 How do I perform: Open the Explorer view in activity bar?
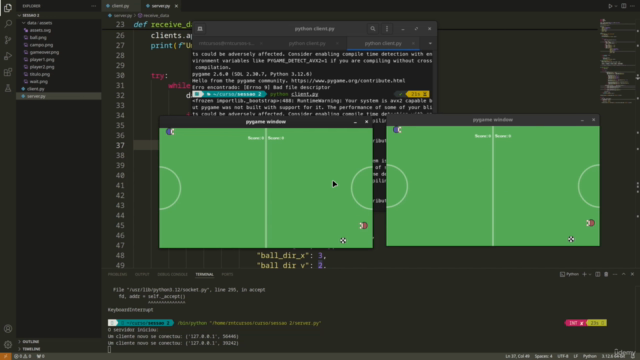[8, 8]
